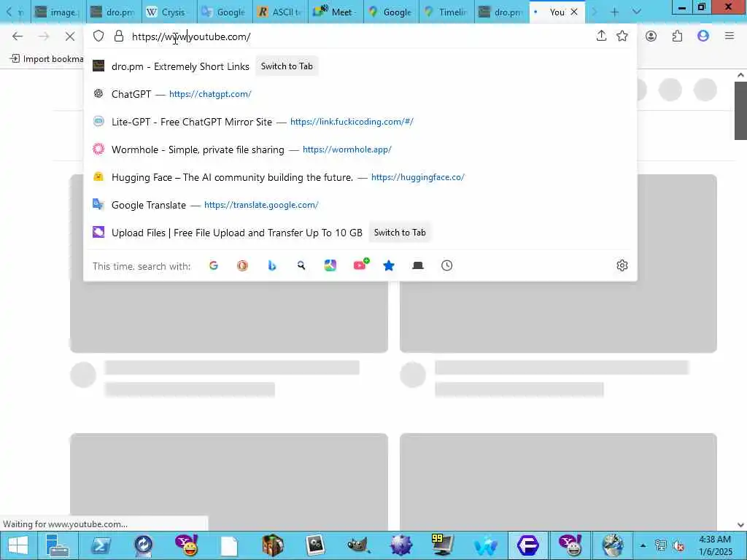
Task: Search this time with Google
Action: pos(214,265)
